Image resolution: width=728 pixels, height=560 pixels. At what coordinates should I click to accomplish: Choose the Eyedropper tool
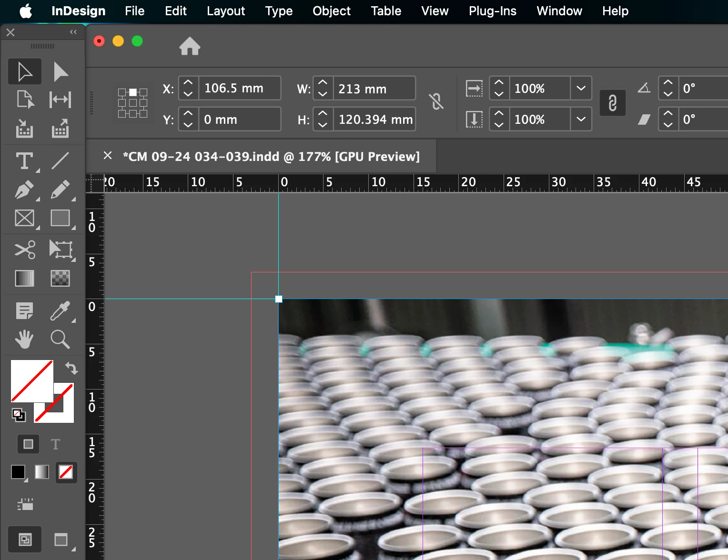(x=61, y=311)
